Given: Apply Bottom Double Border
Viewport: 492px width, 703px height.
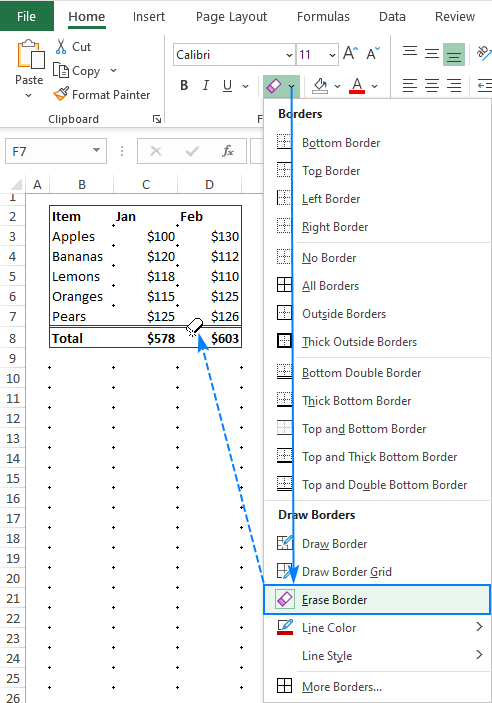Looking at the screenshot, I should [x=377, y=373].
